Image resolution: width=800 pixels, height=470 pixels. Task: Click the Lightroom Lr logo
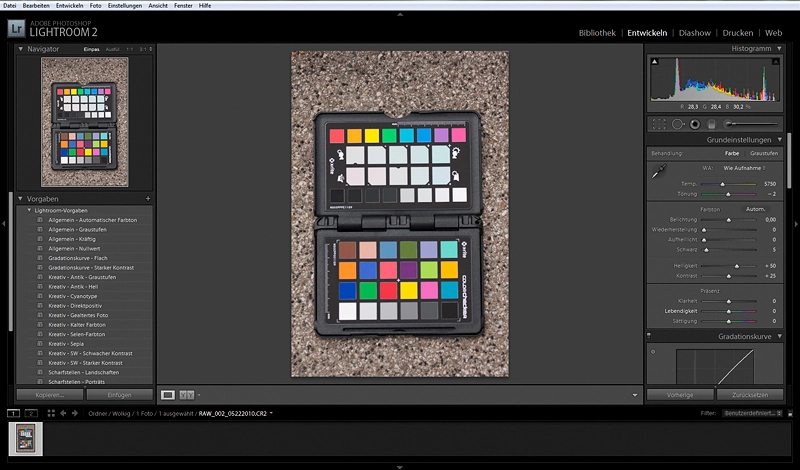(x=16, y=29)
